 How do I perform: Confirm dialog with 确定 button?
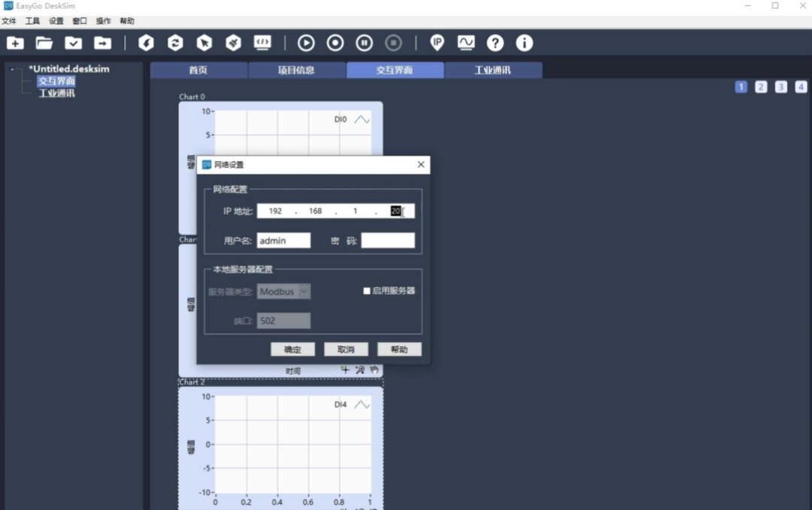(x=292, y=349)
